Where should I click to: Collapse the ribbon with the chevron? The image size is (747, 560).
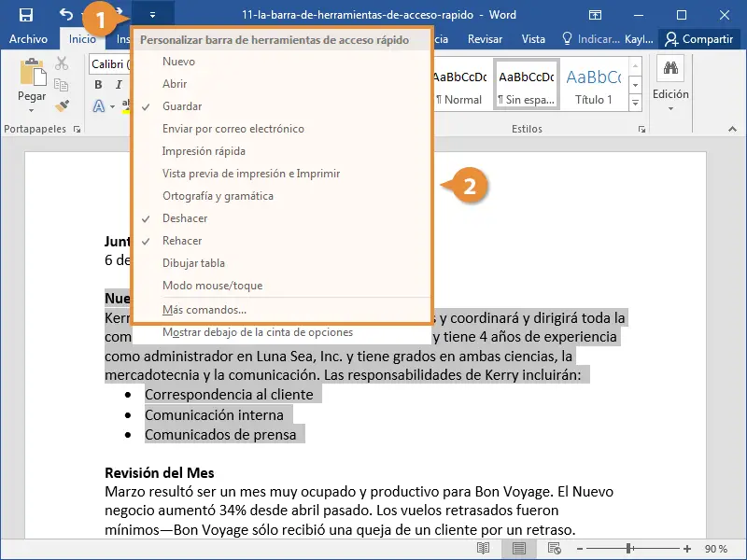[x=732, y=129]
